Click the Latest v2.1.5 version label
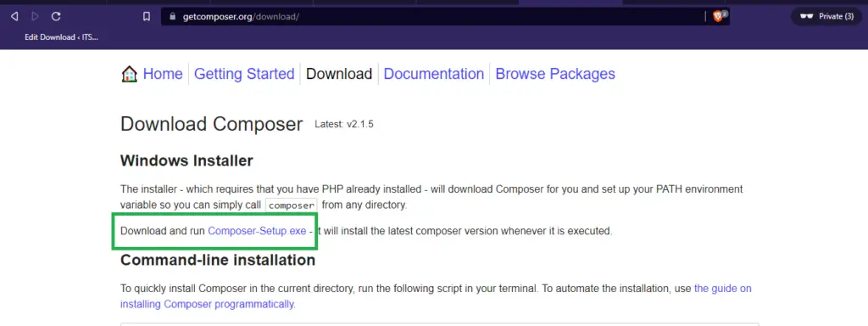The width and height of the screenshot is (868, 326). [344, 124]
